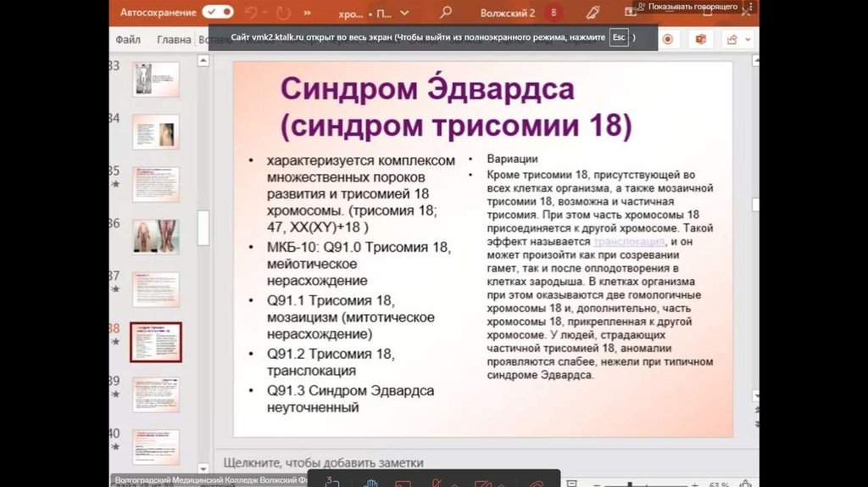Click the Undo arrow in title bar
Viewport: 868px width, 487px height.
point(252,14)
